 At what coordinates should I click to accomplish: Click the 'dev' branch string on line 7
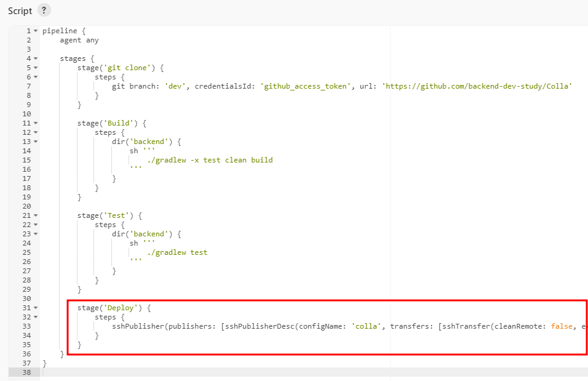tap(175, 86)
